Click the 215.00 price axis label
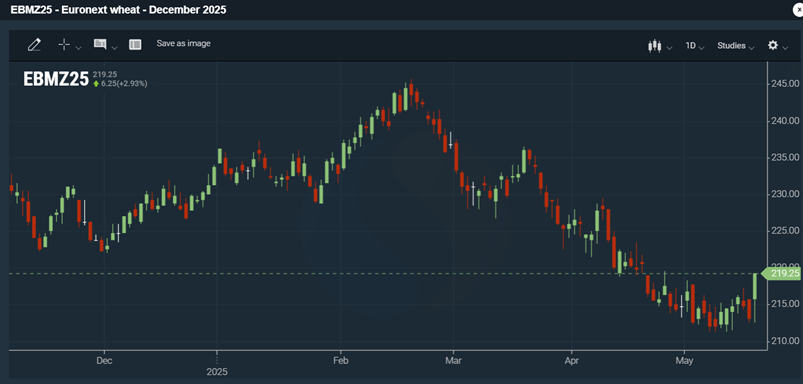Screen dimensions: 803x384 click(x=785, y=304)
